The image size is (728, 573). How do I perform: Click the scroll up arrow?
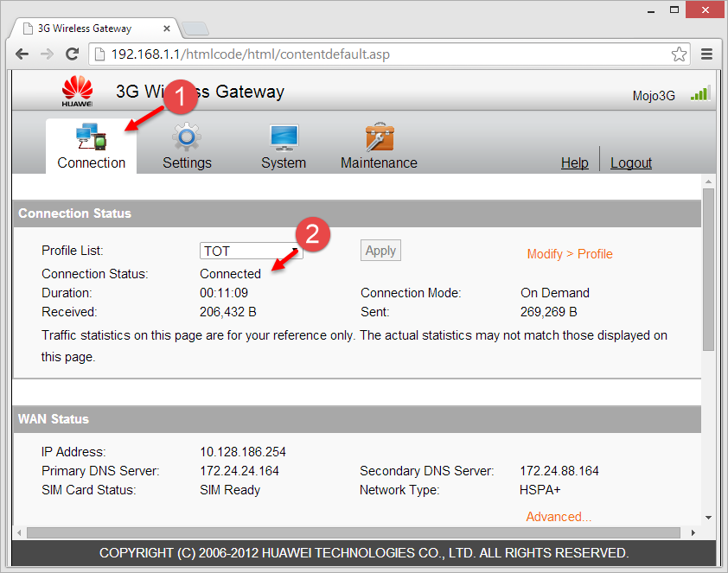pyautogui.click(x=708, y=181)
